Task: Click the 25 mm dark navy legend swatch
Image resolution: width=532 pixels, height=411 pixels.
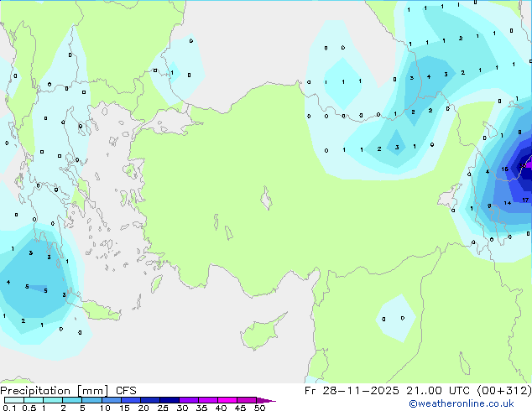Action: point(170,400)
